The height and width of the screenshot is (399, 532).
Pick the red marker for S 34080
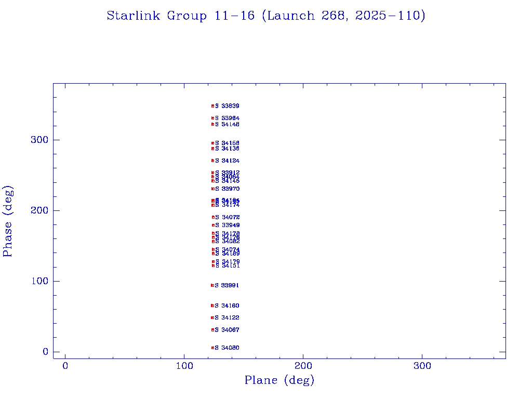point(212,348)
